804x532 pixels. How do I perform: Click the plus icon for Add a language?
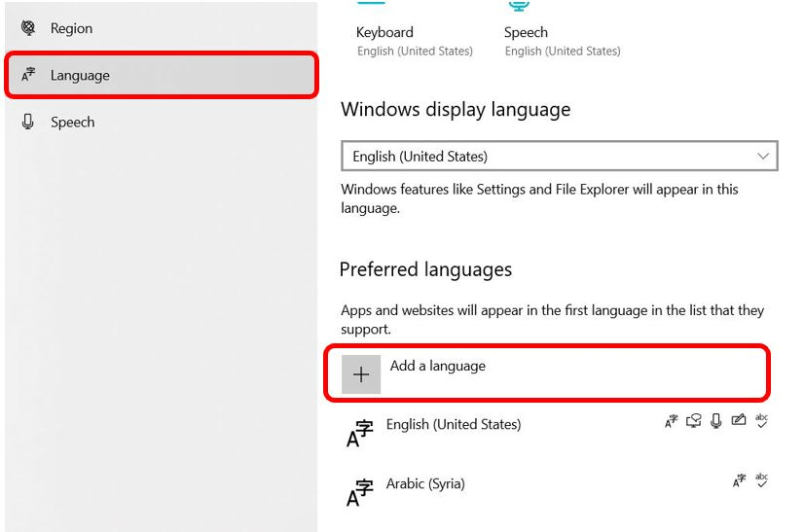click(x=361, y=374)
